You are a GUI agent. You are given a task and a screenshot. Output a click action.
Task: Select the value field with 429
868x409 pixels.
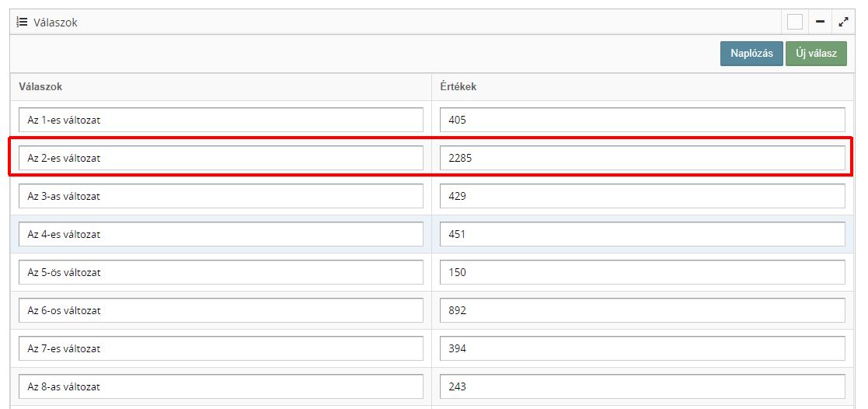click(x=642, y=197)
